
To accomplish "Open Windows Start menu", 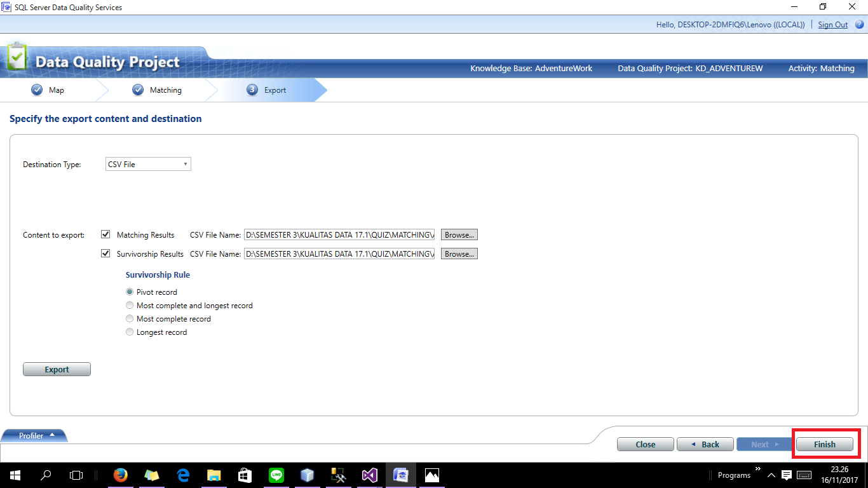I will [x=15, y=475].
